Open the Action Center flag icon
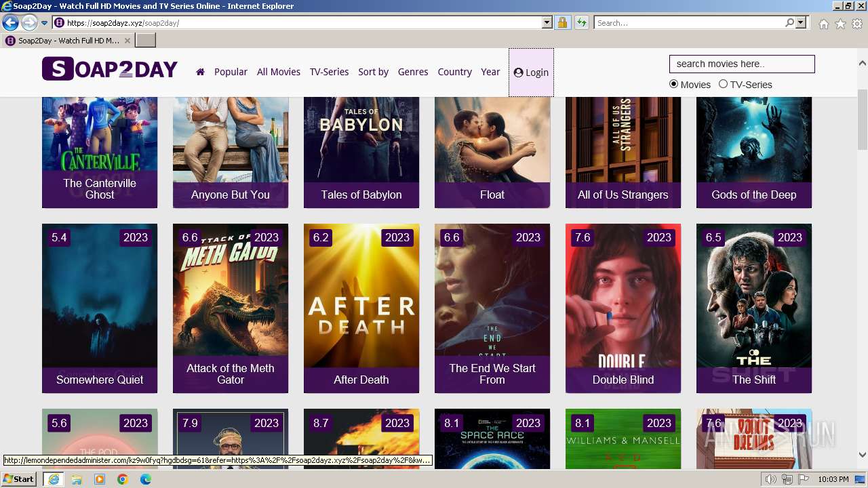Viewport: 868px width, 488px height. click(x=804, y=479)
